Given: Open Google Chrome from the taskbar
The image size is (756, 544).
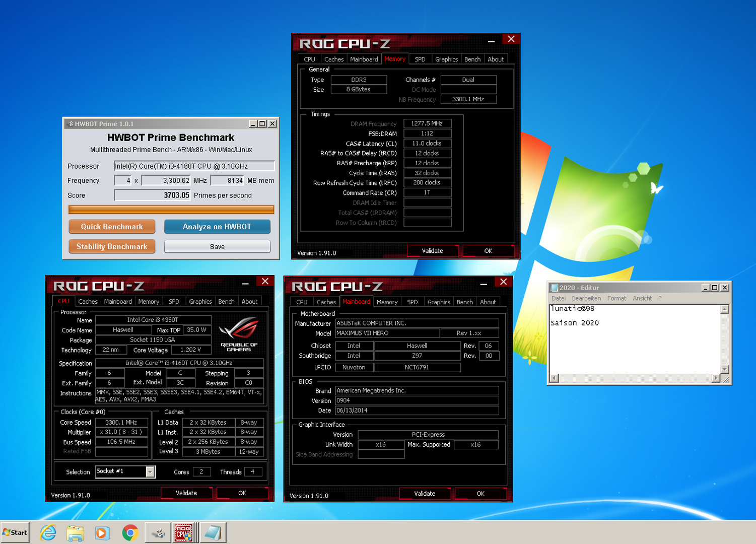Looking at the screenshot, I should (130, 532).
